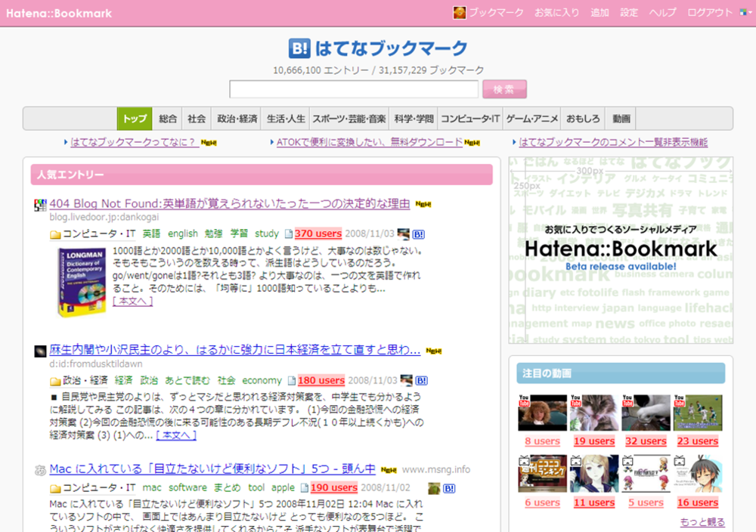
Task: Click the B! bookmark button on 180 users row
Action: [421, 381]
